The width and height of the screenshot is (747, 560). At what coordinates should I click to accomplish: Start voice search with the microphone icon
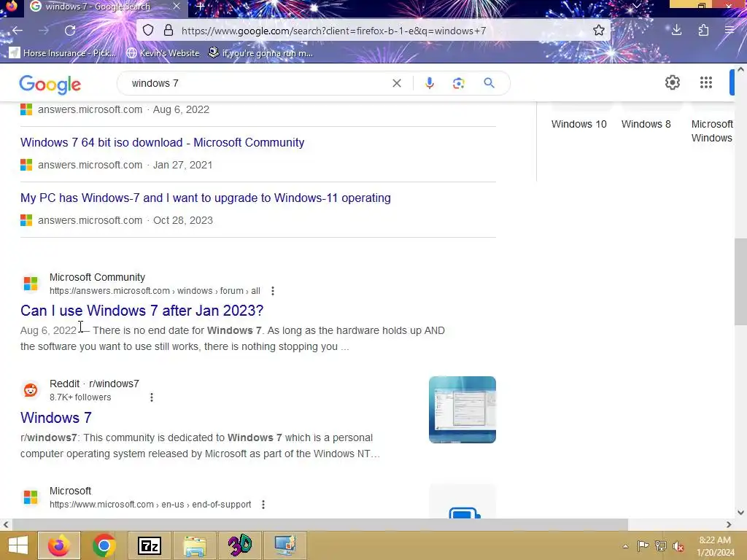tap(429, 83)
